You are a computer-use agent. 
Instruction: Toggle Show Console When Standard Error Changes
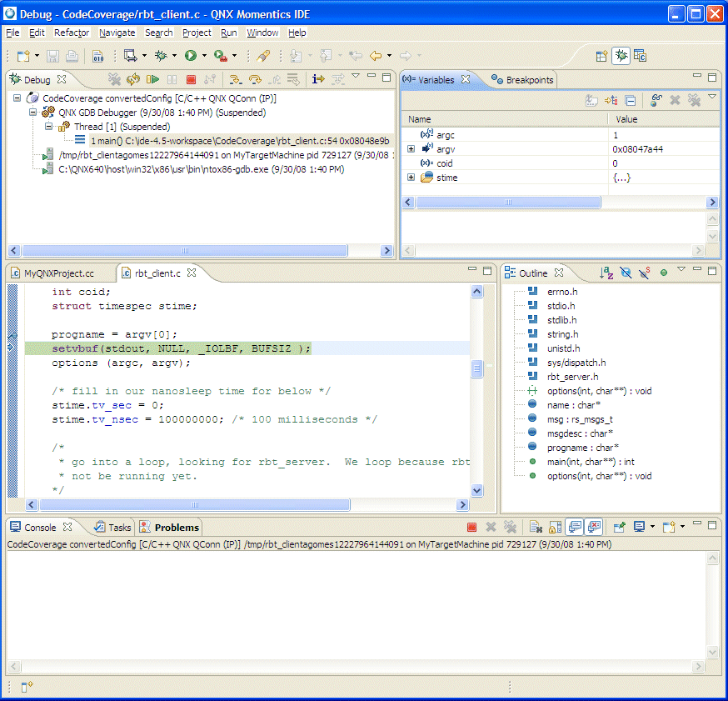click(593, 527)
